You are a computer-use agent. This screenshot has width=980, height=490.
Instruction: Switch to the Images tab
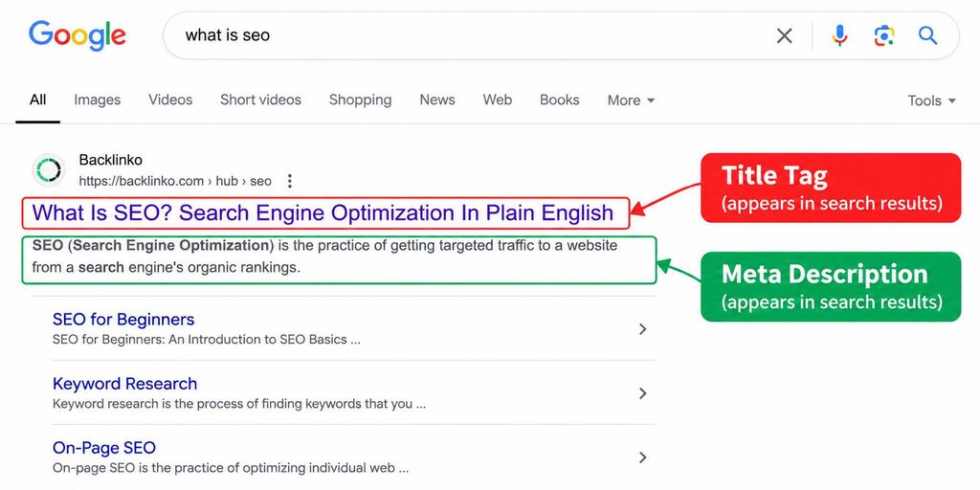(x=97, y=100)
